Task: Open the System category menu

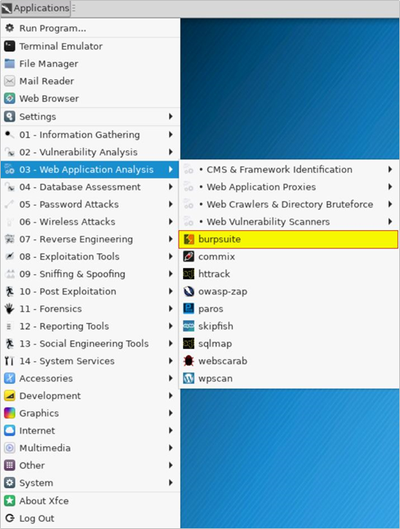Action: (x=90, y=483)
